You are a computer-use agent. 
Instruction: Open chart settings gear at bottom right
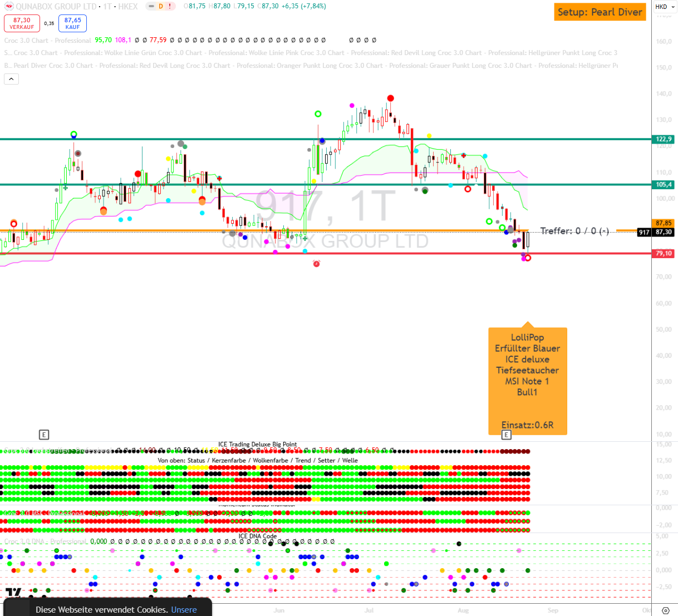pos(665,610)
